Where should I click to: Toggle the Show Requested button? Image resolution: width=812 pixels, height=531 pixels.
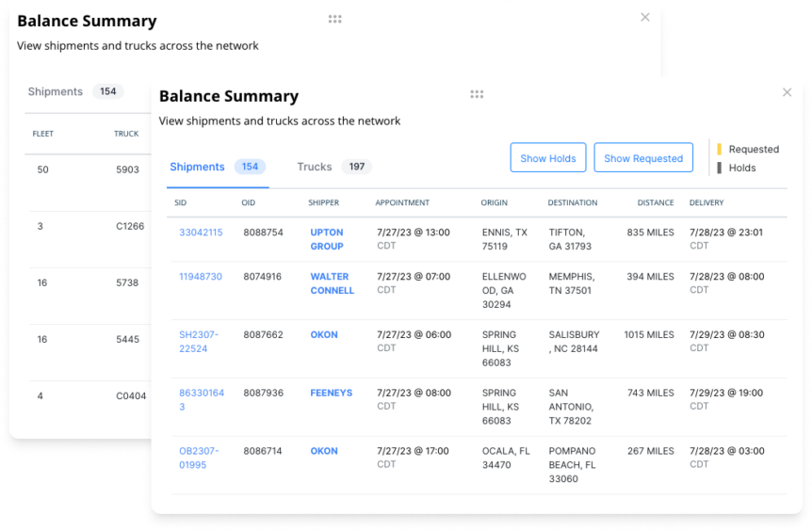click(643, 158)
